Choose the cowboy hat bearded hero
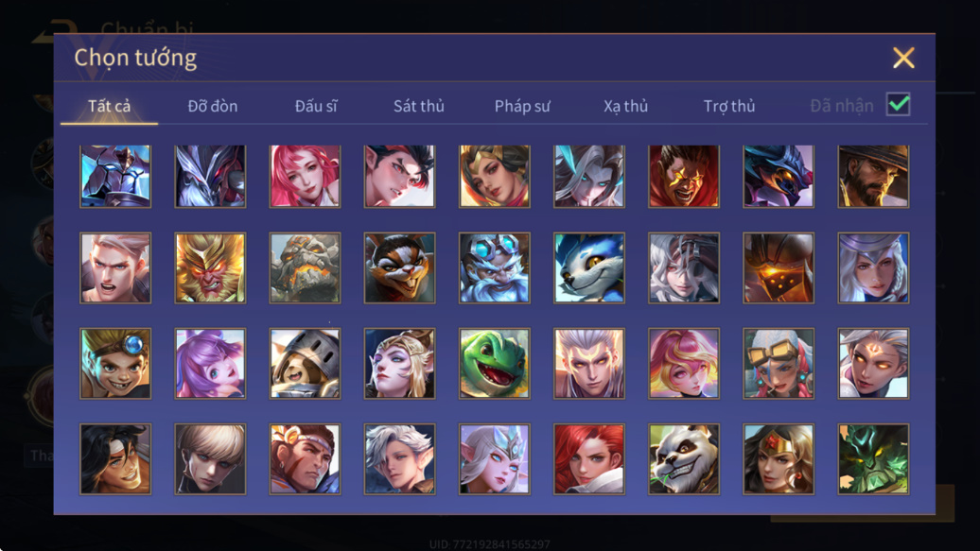Image resolution: width=980 pixels, height=551 pixels. click(873, 176)
